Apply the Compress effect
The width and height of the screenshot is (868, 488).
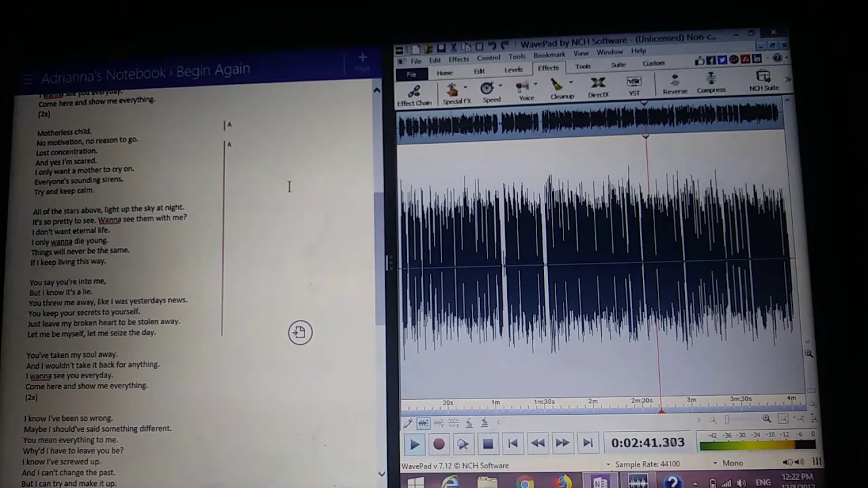[x=711, y=83]
